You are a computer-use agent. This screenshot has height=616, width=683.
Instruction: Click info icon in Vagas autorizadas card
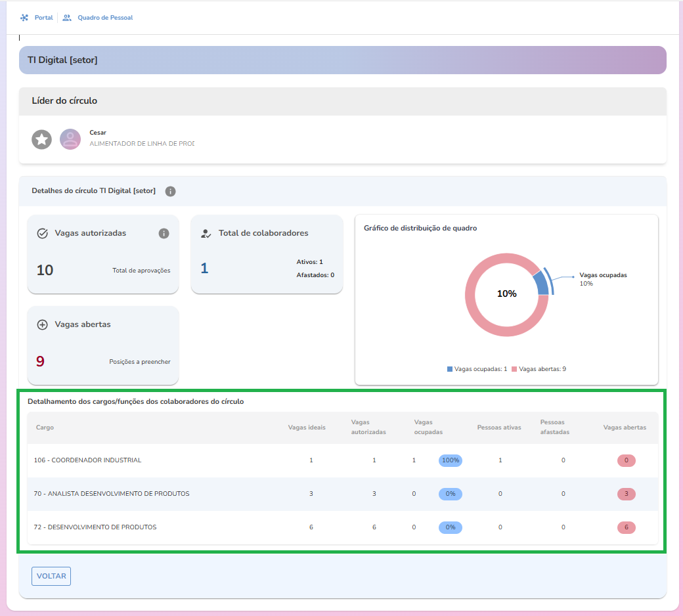tap(164, 233)
